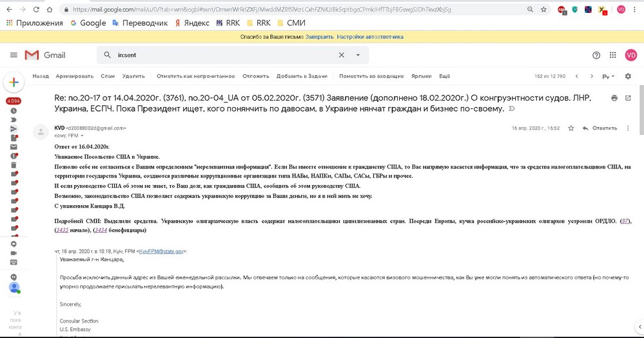644x338 pixels.
Task: Click Удалить in the toolbar
Action: (x=133, y=76)
